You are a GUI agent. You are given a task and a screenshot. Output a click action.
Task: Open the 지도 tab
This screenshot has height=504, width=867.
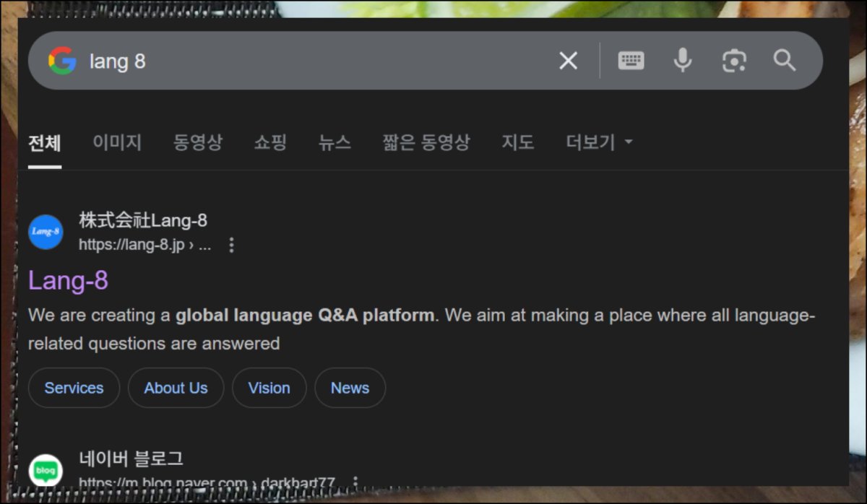pos(518,142)
